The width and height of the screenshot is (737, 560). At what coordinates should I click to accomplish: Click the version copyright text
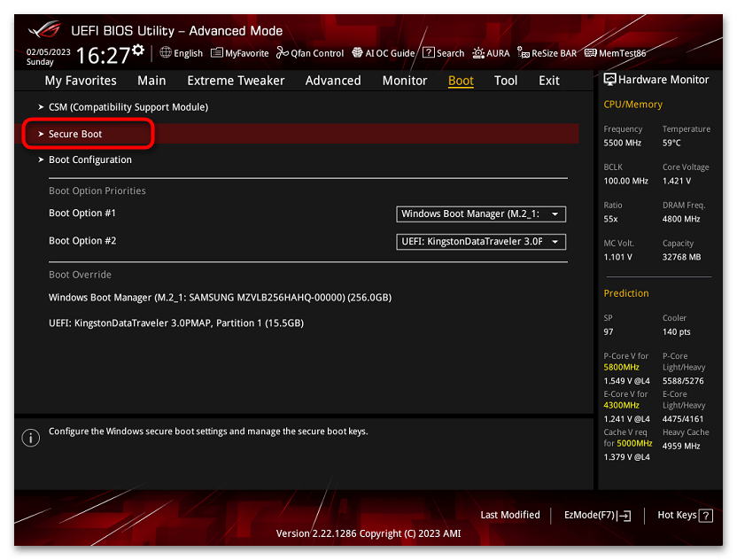[368, 533]
